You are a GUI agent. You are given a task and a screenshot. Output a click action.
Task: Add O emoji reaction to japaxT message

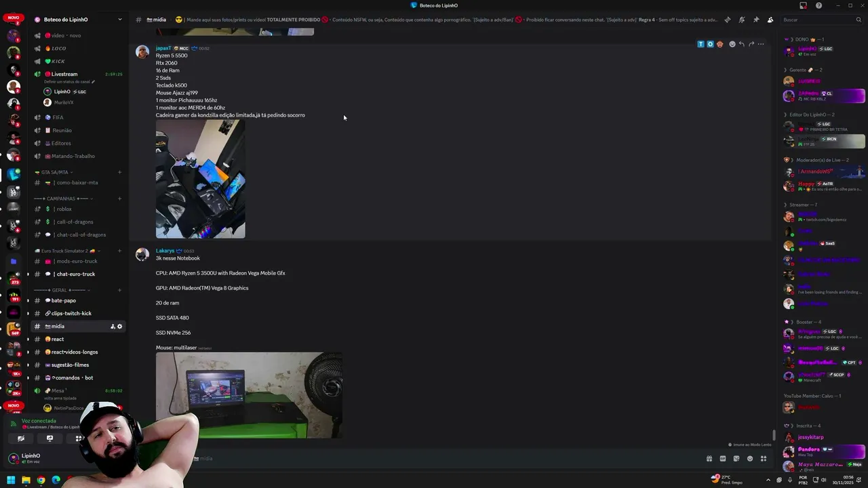710,44
